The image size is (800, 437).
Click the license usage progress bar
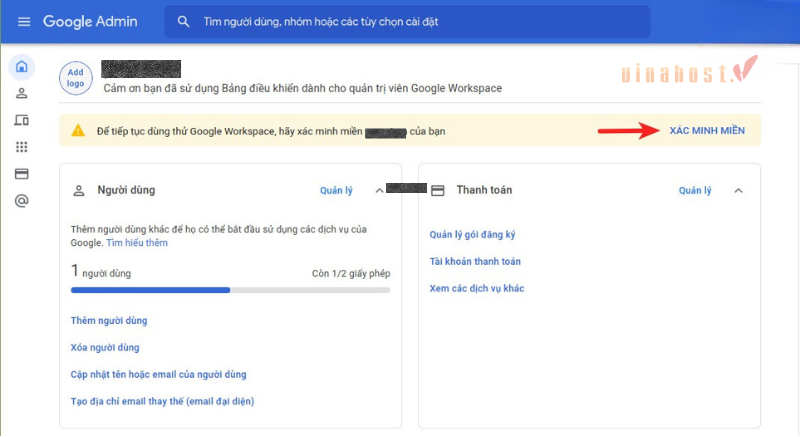[231, 290]
